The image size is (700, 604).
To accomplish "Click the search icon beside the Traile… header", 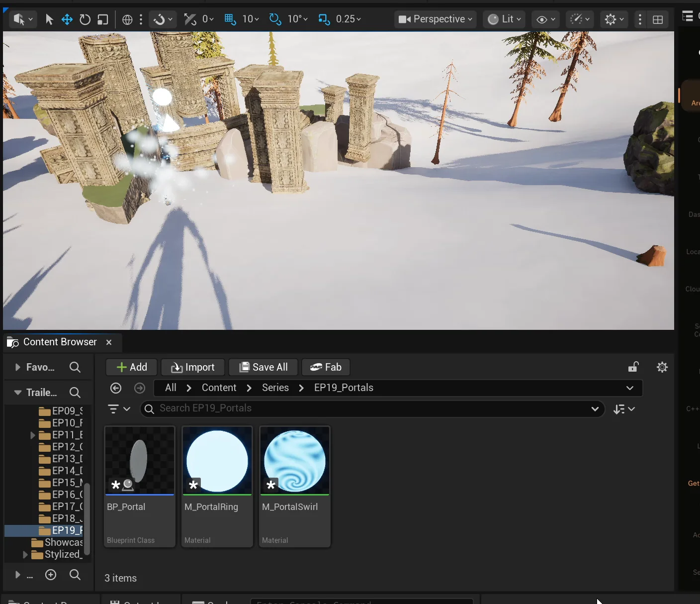I will click(75, 393).
